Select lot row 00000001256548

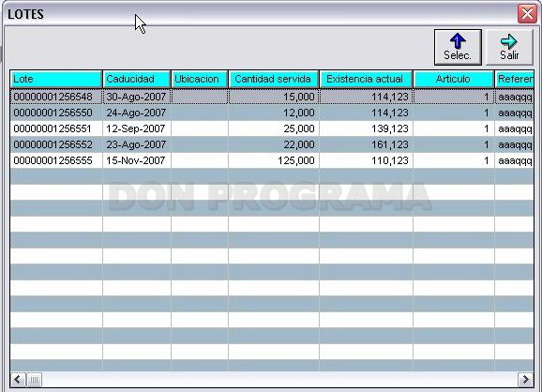(x=272, y=97)
